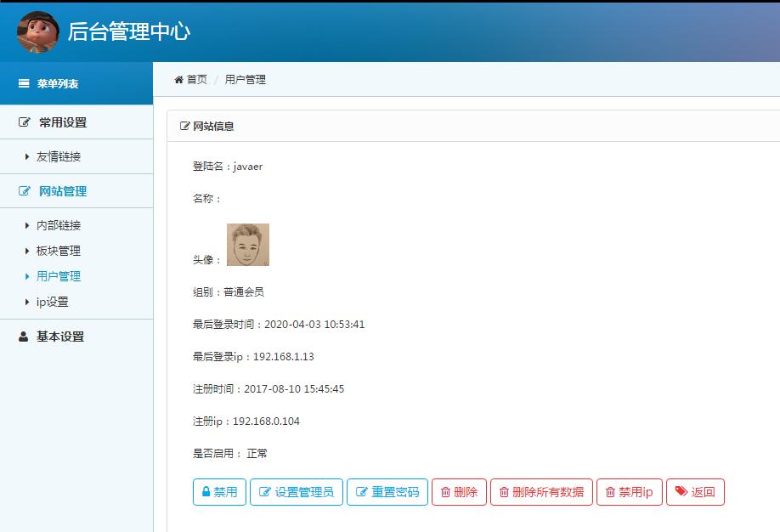
Task: Click the 禁用ip button
Action: tap(630, 491)
